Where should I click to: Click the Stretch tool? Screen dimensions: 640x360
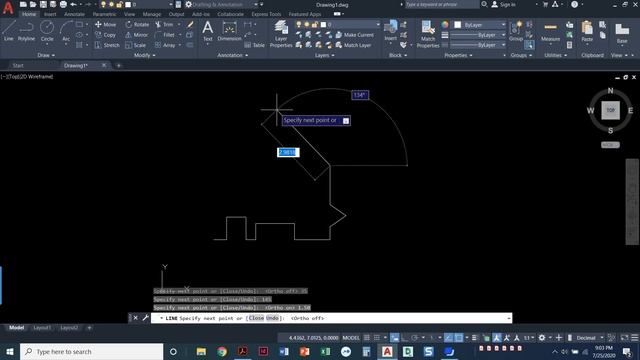(x=107, y=45)
